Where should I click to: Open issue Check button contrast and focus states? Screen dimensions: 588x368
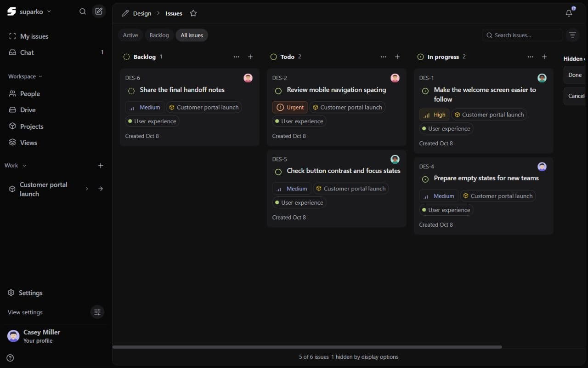tap(344, 171)
